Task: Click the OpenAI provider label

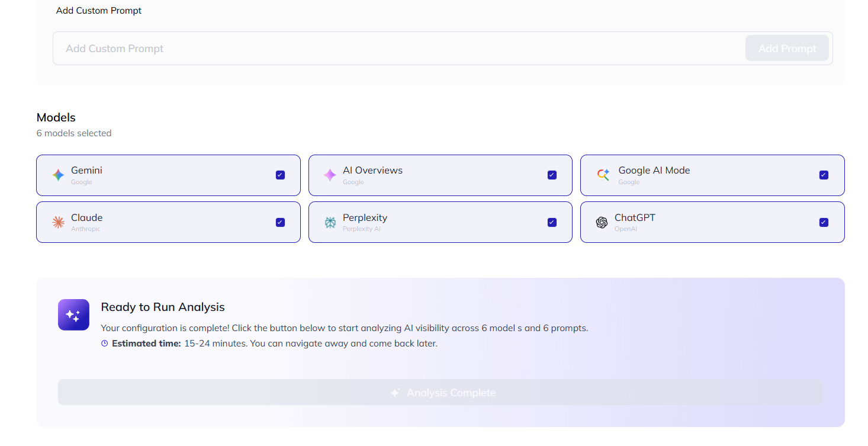Action: click(x=626, y=229)
